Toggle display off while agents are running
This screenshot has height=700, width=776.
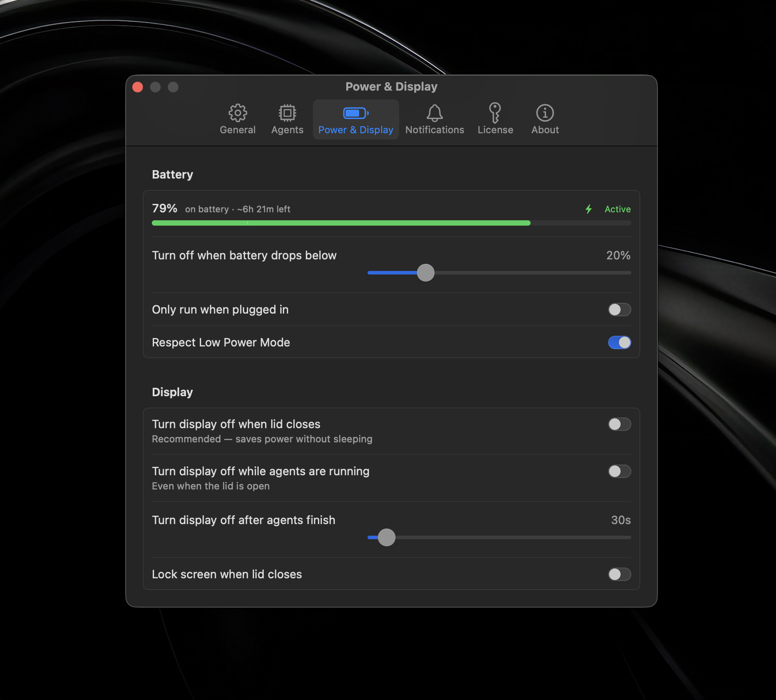coord(619,471)
